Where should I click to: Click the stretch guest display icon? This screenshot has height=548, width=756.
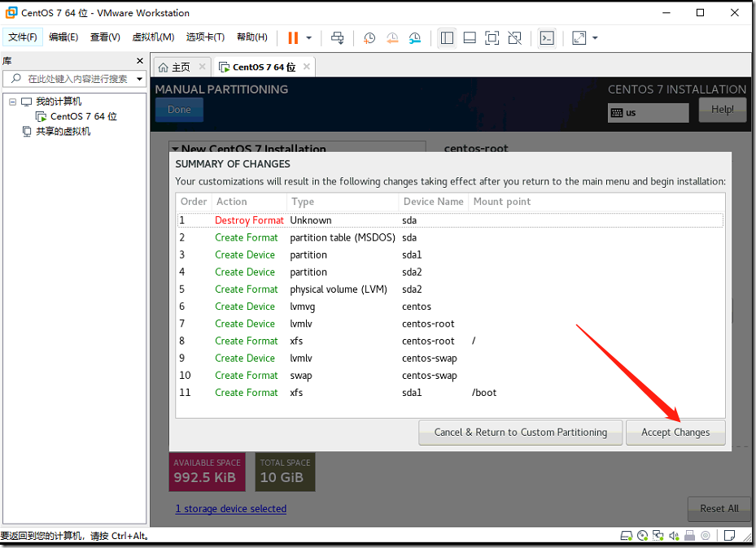pyautogui.click(x=579, y=37)
